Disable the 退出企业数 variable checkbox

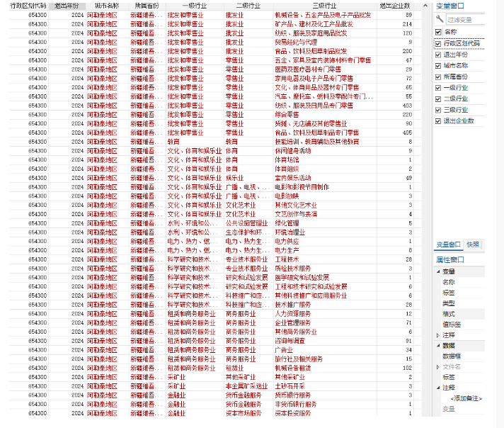pos(439,120)
